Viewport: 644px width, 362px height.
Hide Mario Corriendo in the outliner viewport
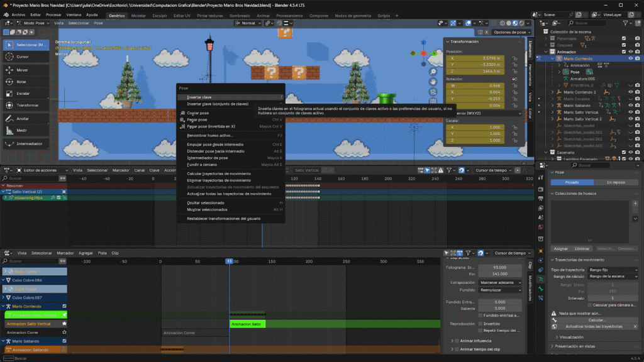pos(630,58)
